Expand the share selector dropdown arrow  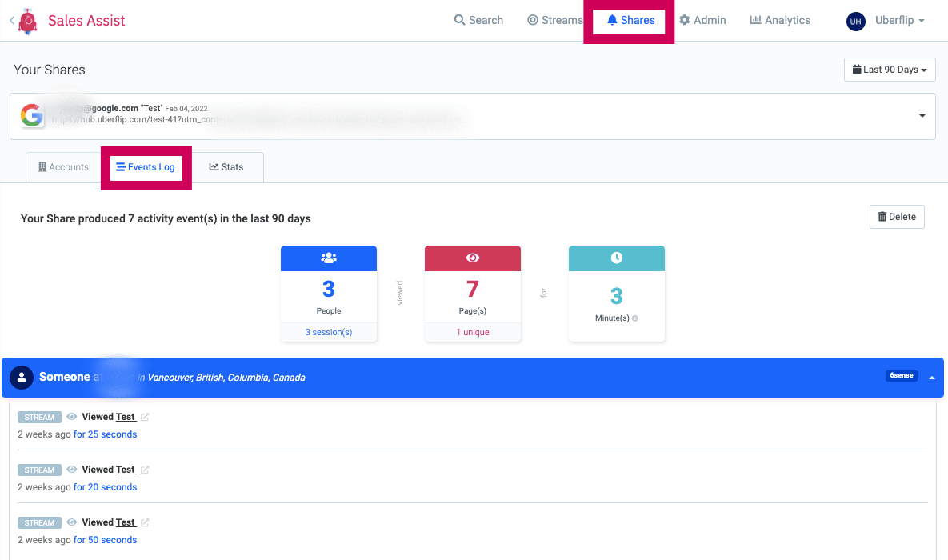[922, 116]
